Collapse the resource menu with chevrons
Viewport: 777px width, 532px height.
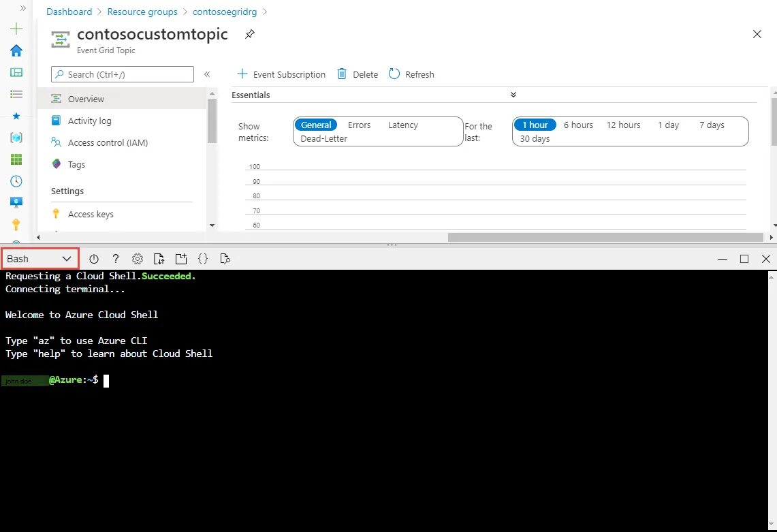coord(207,74)
